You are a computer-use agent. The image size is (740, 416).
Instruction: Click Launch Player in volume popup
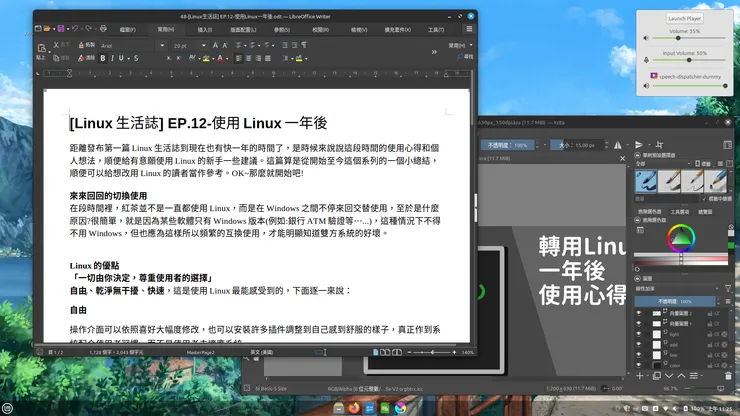point(684,18)
